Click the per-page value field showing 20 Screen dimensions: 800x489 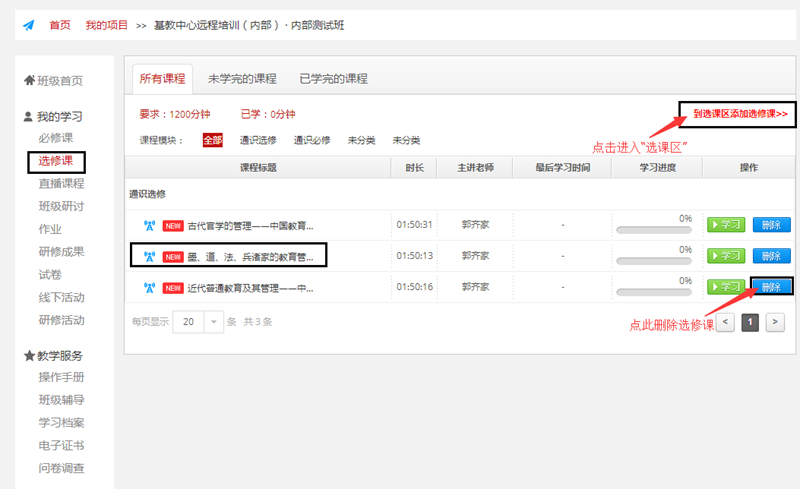188,322
